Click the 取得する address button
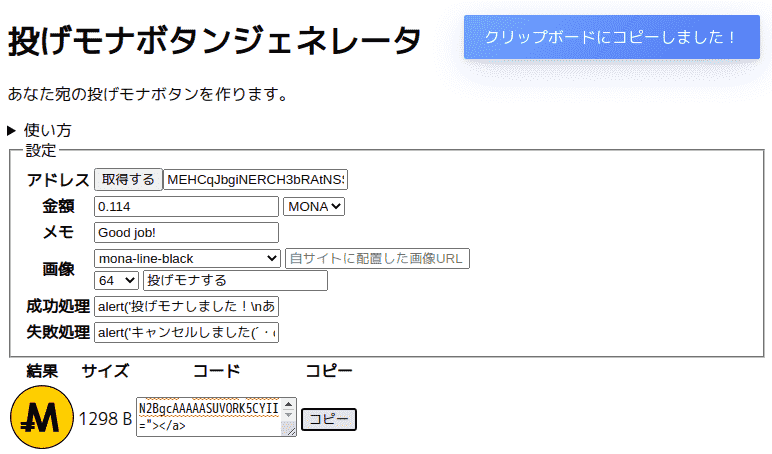Screen dimensions: 772x454 click(x=128, y=179)
